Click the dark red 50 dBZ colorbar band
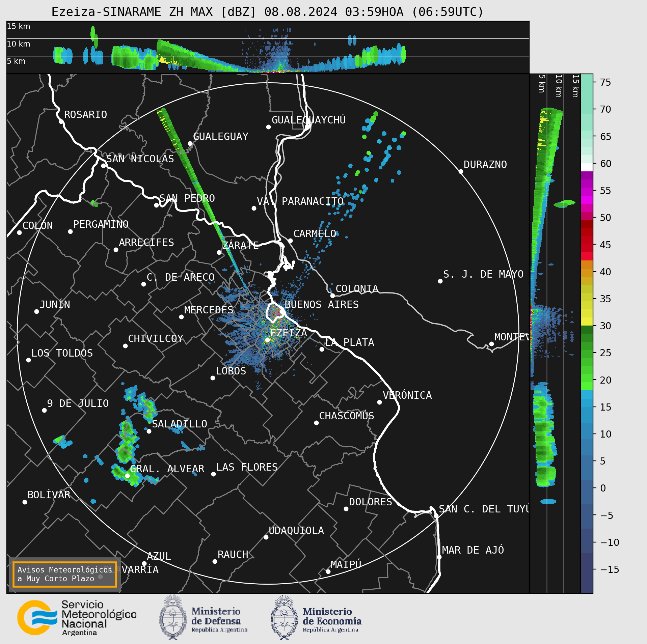 click(x=587, y=224)
